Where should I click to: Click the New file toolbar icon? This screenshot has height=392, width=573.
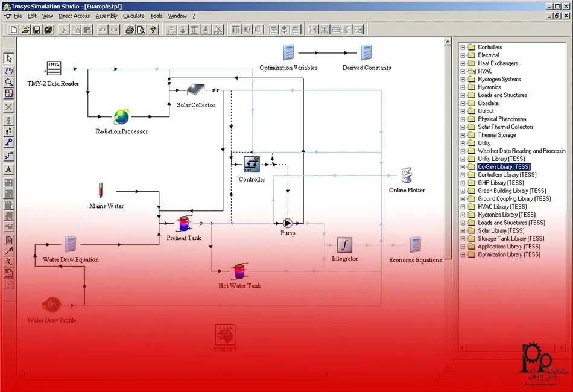(14, 30)
